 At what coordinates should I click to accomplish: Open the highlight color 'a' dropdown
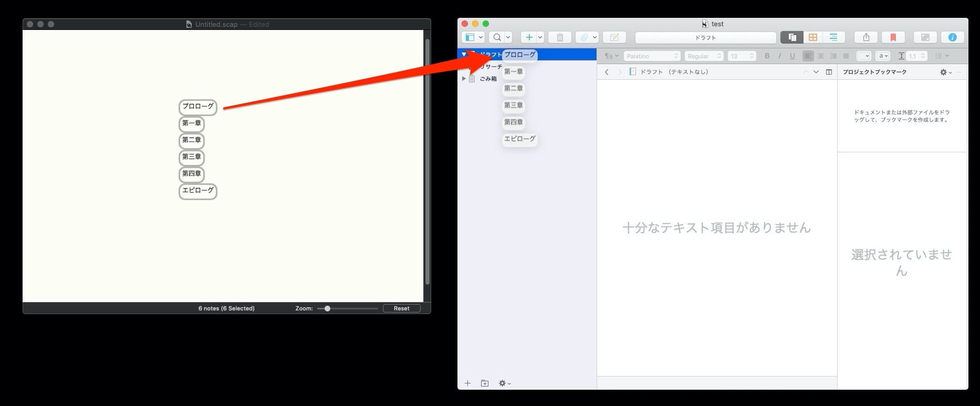click(x=883, y=56)
